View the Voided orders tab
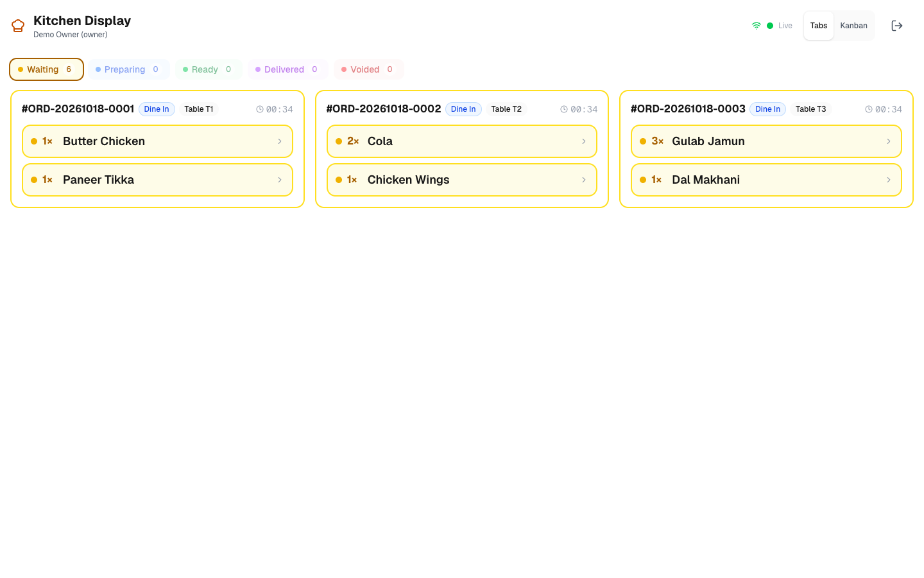Viewport: 924px width, 578px height. click(x=369, y=69)
